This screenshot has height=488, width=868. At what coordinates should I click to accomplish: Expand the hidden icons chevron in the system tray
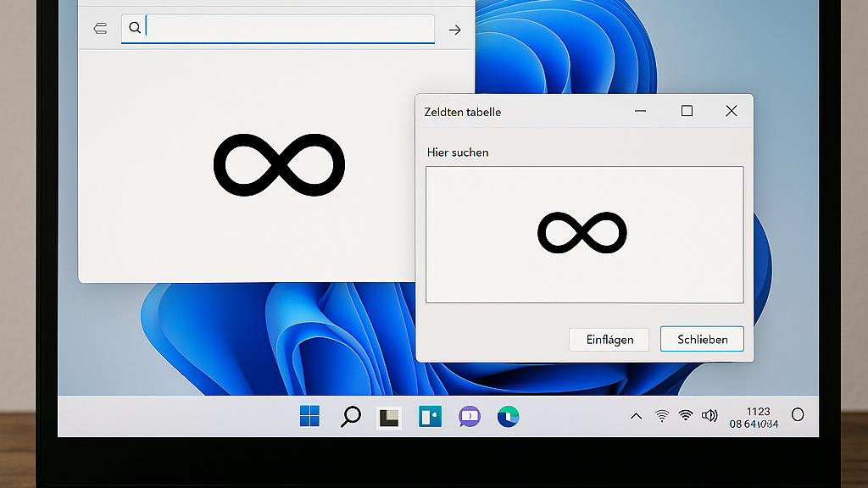(637, 416)
